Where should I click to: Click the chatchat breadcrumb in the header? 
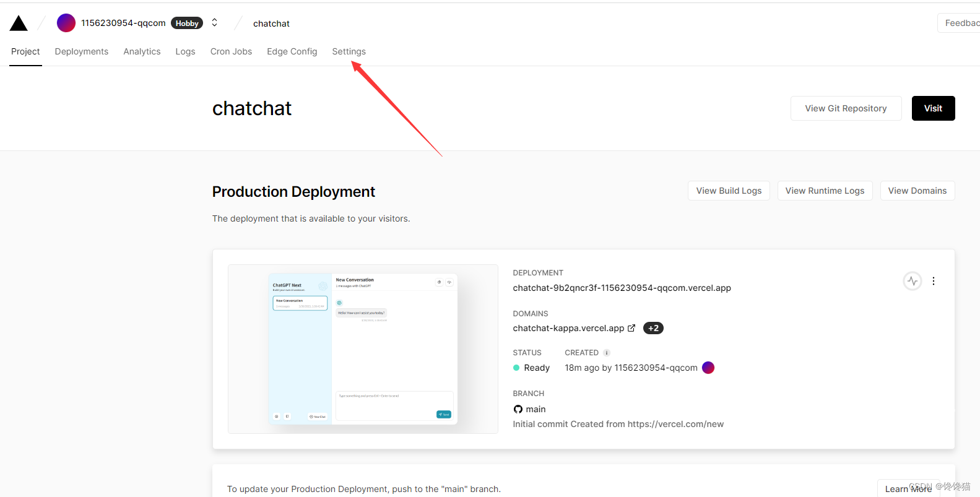coord(271,24)
